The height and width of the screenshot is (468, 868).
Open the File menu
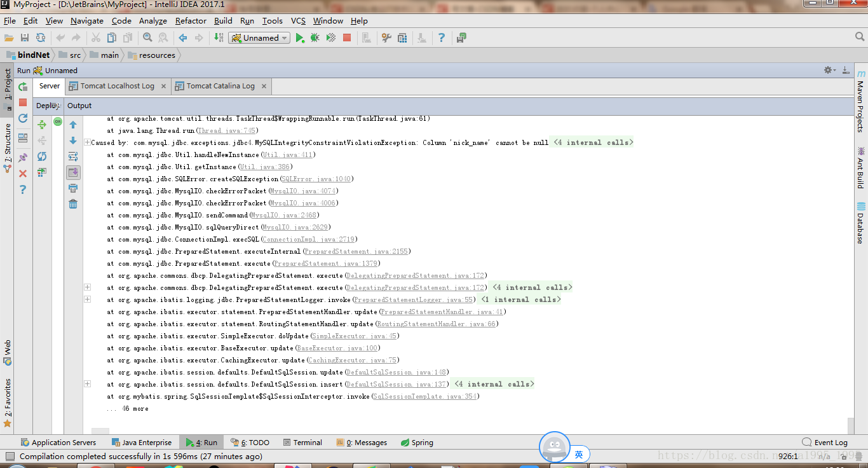[x=10, y=20]
